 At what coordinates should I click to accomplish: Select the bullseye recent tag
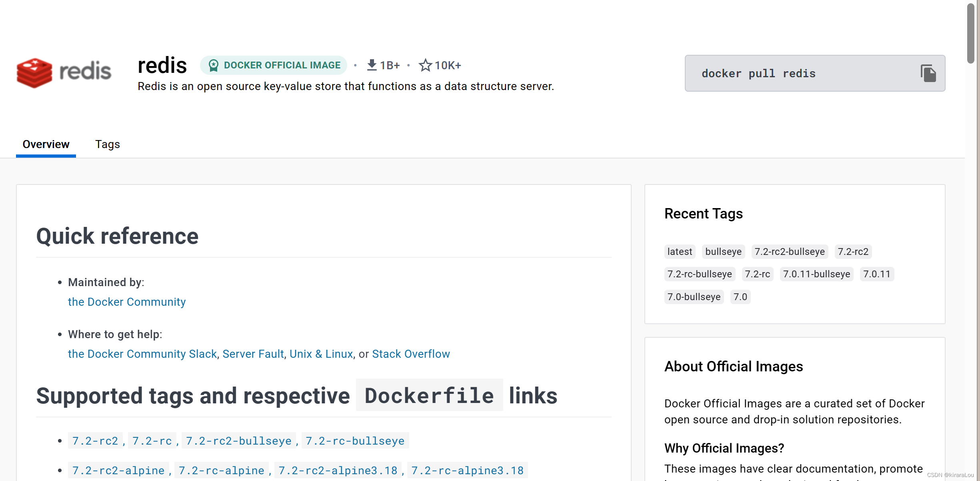723,252
